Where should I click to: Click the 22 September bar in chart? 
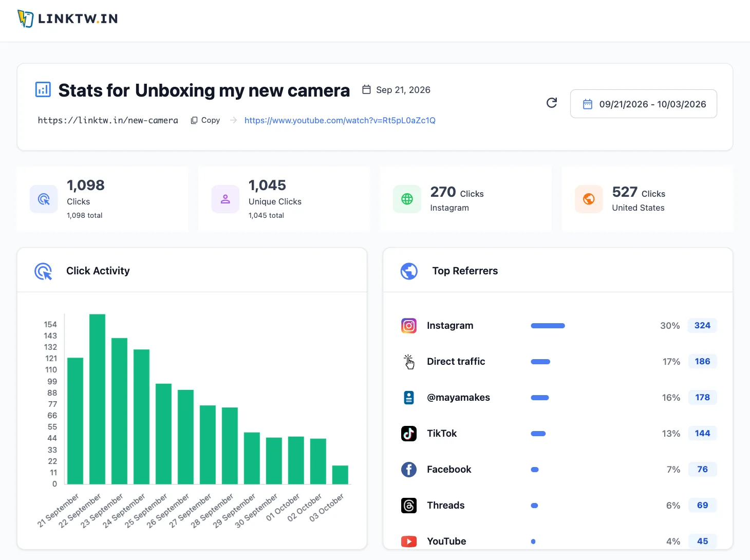pos(98,399)
